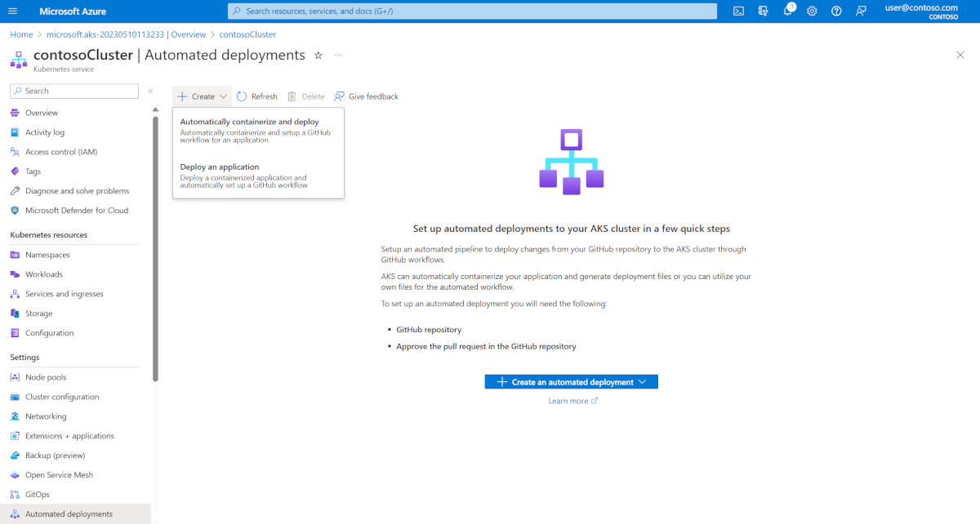Open the Create dropdown in toolbar
980x524 pixels.
[x=202, y=96]
